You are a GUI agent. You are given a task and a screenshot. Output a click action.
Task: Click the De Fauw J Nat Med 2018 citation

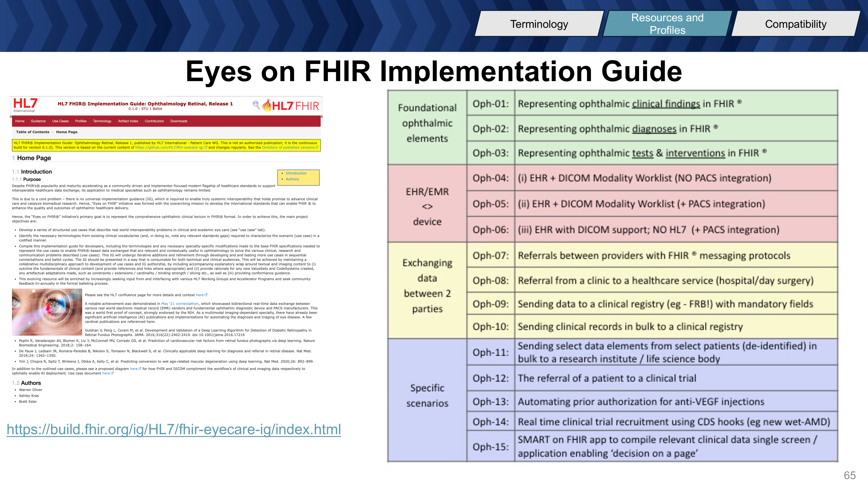point(165,353)
